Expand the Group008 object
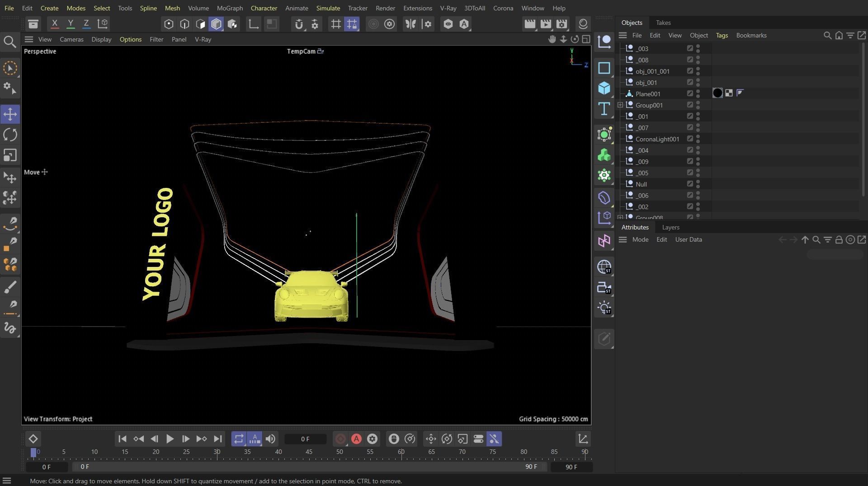Screen dimensions: 868x486 tap(620, 218)
